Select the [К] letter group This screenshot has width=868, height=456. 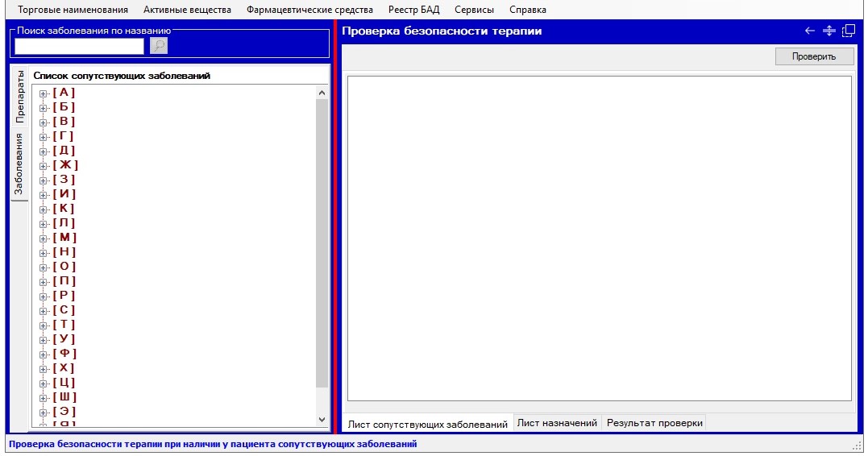point(64,209)
